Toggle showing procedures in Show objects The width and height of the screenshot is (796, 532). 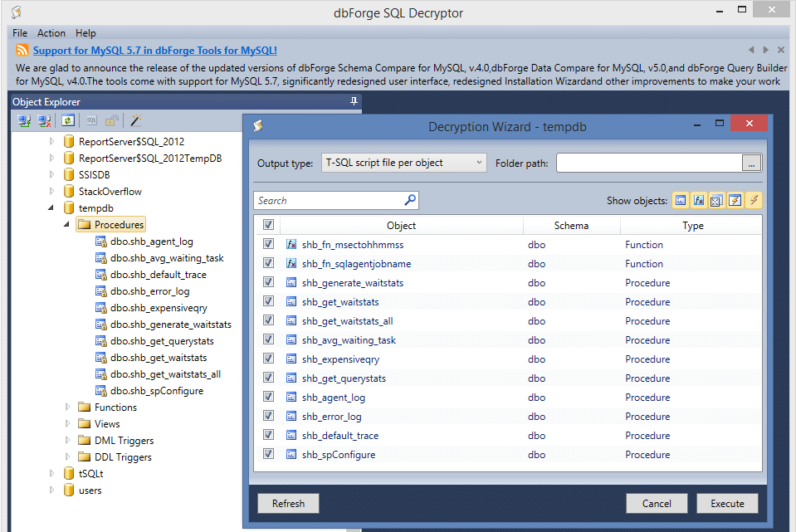(681, 201)
